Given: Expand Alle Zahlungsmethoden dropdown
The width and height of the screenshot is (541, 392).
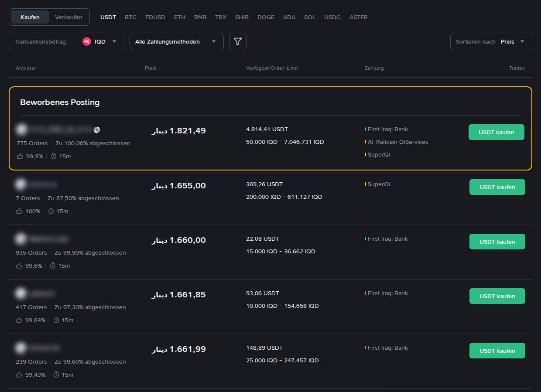Looking at the screenshot, I should pos(177,41).
